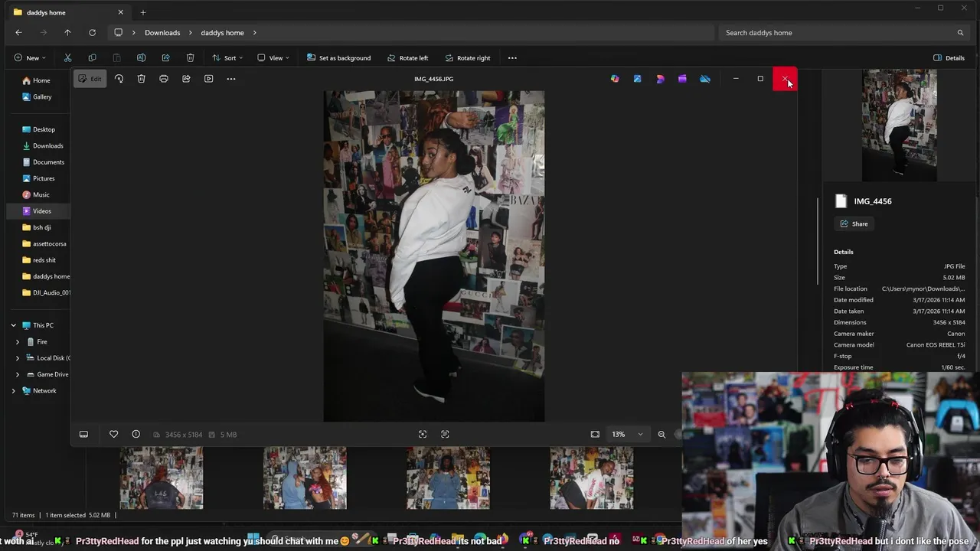The image size is (980, 551).
Task: Cut selected file with scissors icon
Action: pyautogui.click(x=67, y=58)
